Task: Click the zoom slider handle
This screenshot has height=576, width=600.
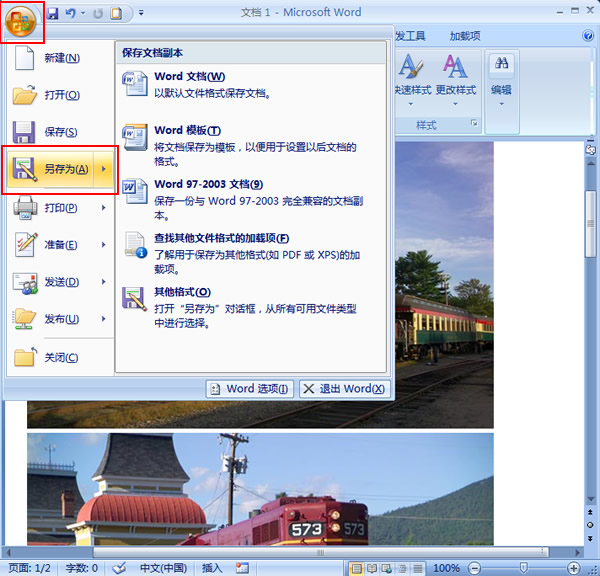Action: [x=523, y=567]
